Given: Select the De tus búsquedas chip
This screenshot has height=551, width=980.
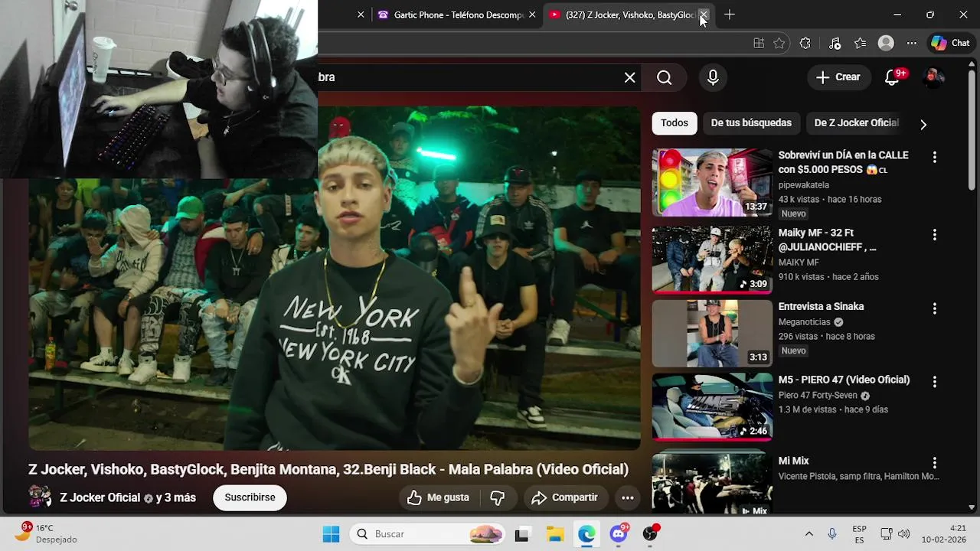Looking at the screenshot, I should [x=751, y=123].
